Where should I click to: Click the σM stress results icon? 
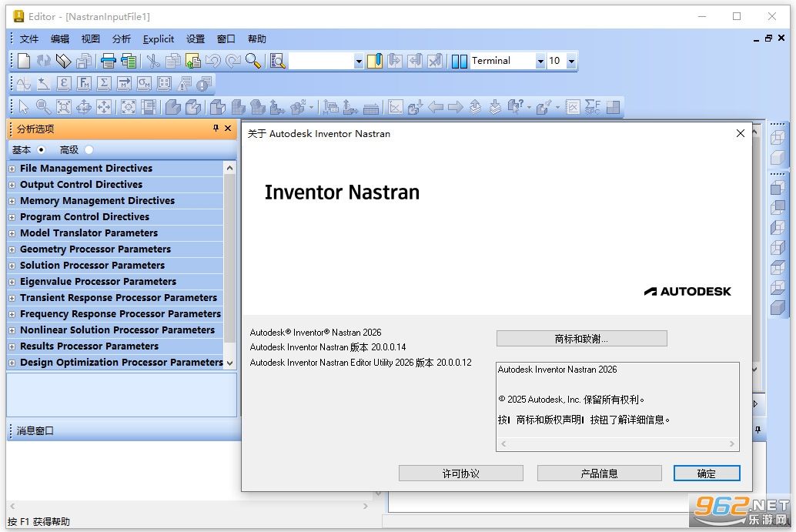144,84
